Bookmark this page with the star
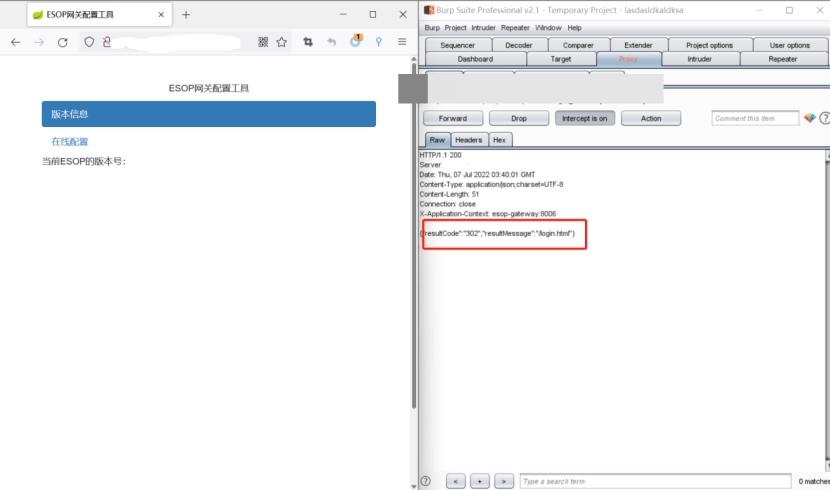The width and height of the screenshot is (830, 490). click(x=282, y=42)
